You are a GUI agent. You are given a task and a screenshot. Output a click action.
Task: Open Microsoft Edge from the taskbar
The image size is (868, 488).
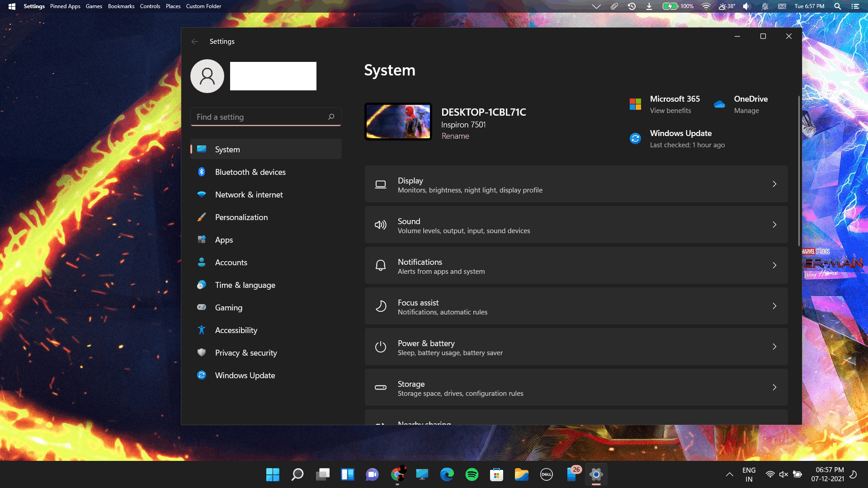click(x=447, y=474)
